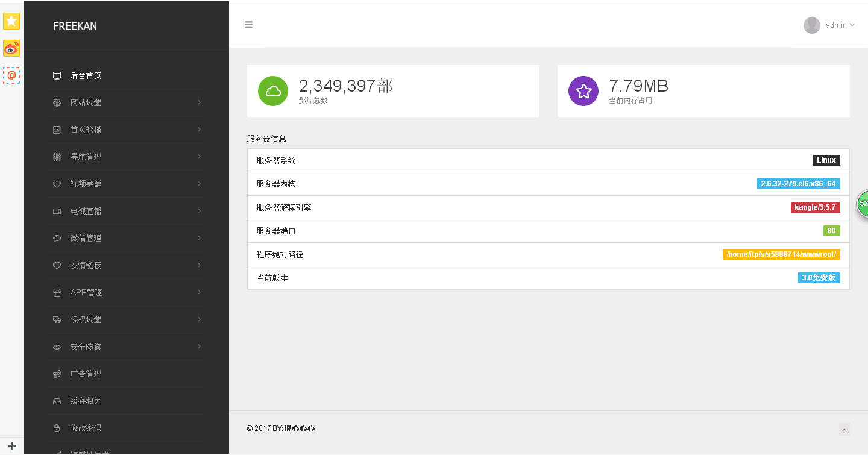Select the 电视直播 TV icon in sidebar
The image size is (868, 455).
pos(56,211)
